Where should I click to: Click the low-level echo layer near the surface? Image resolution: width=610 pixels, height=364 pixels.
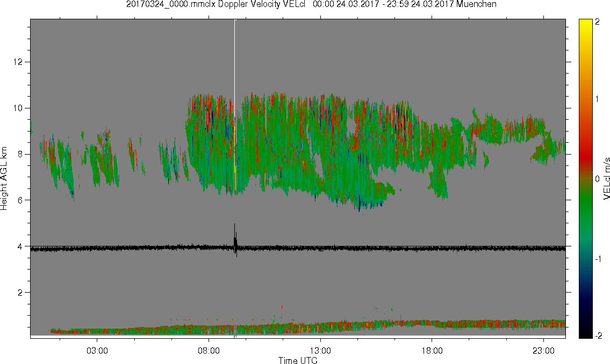(x=307, y=327)
